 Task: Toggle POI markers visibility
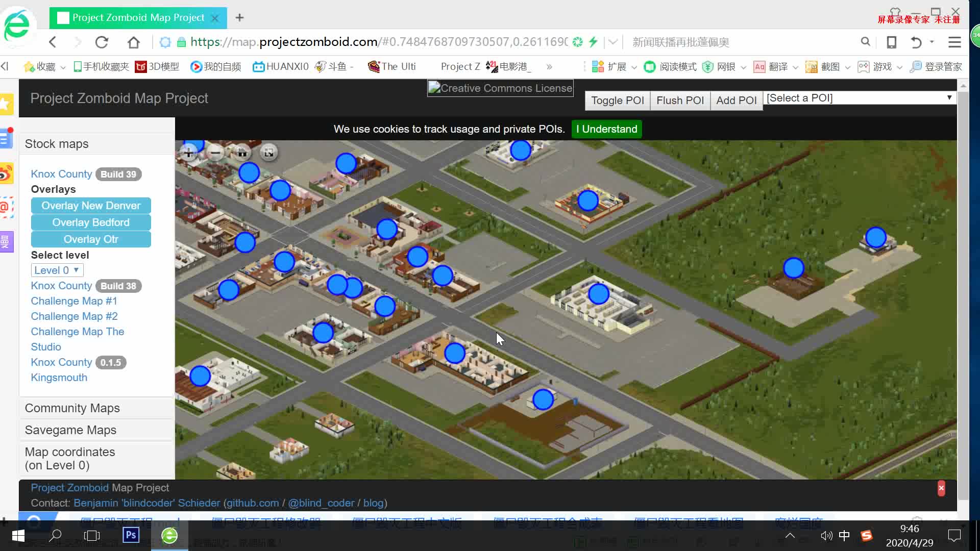pos(618,101)
